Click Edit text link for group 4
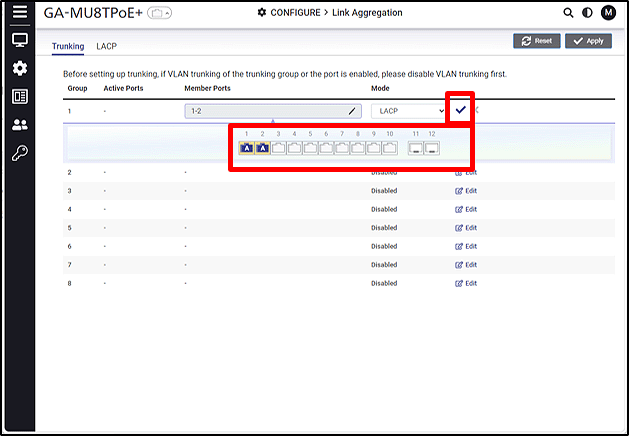629x436 pixels. point(471,209)
